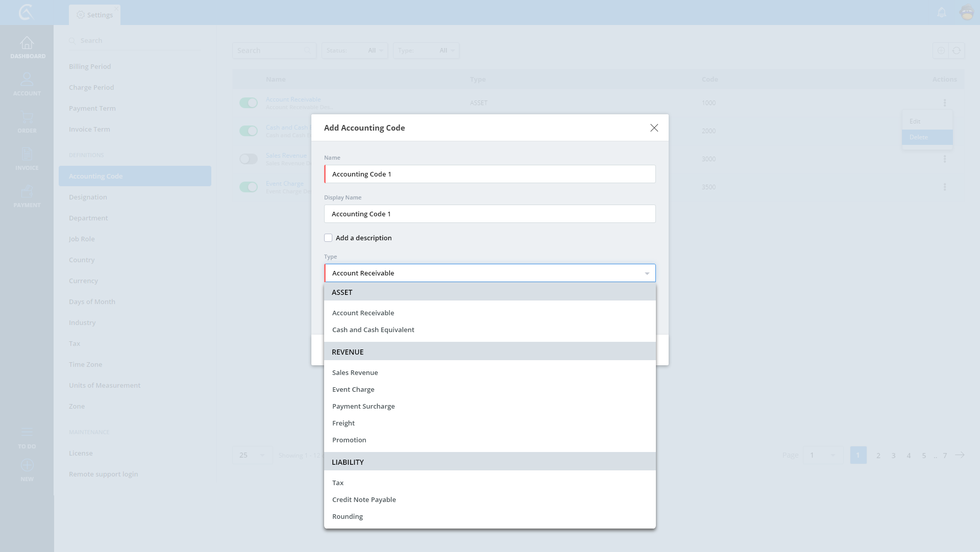Toggle Account Receivable status switch
Screen dimensions: 980x552
tap(249, 103)
